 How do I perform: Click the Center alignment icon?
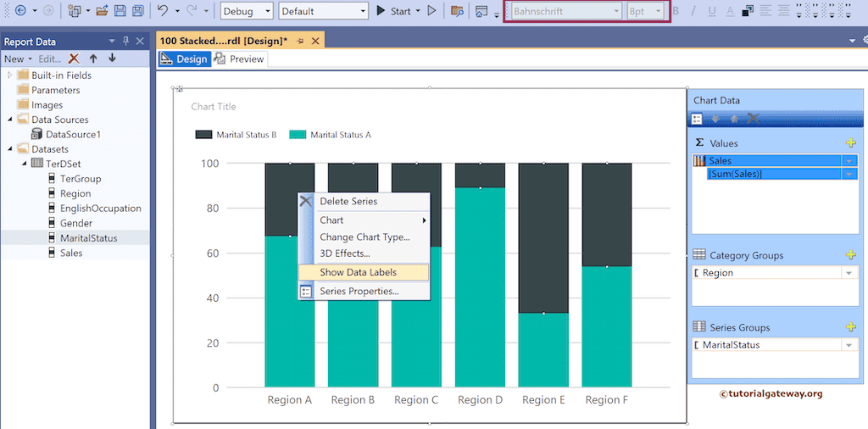click(x=783, y=10)
